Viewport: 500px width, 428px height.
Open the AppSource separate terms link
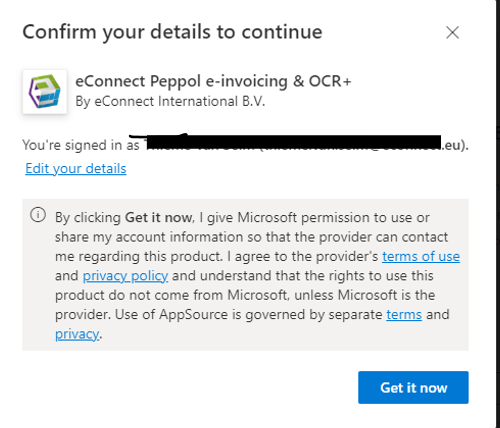404,314
